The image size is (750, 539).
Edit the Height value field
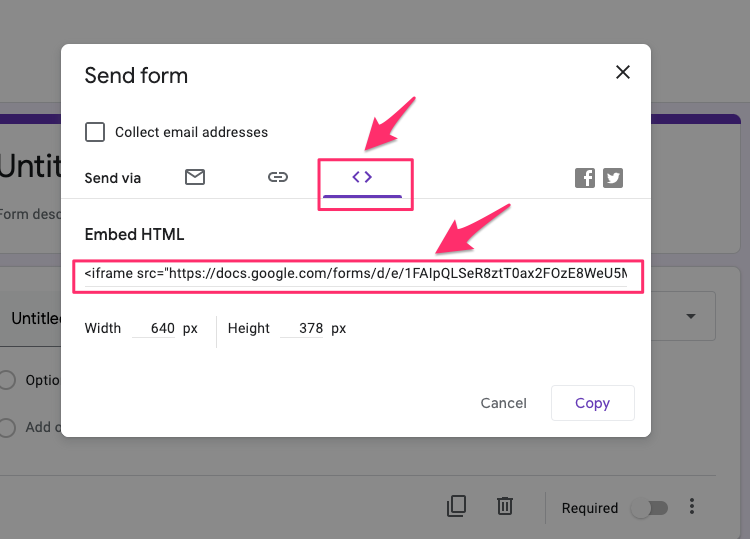(304, 328)
